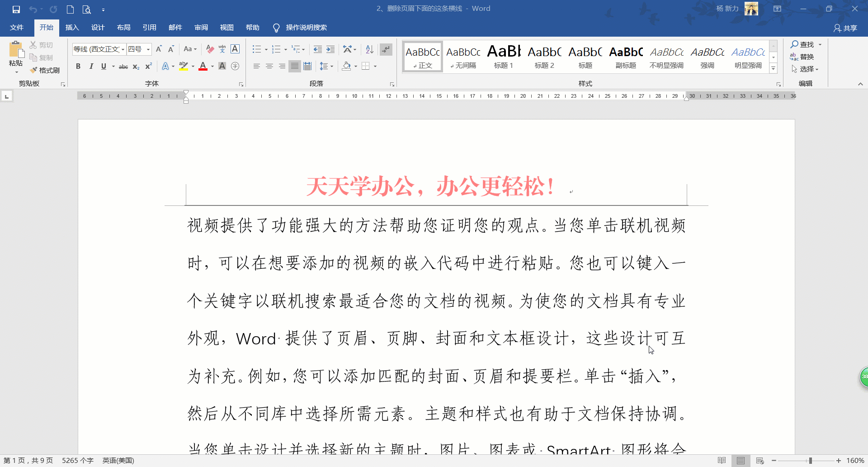The height and width of the screenshot is (467, 868).
Task: Open the enclosed character tool
Action: pyautogui.click(x=235, y=66)
